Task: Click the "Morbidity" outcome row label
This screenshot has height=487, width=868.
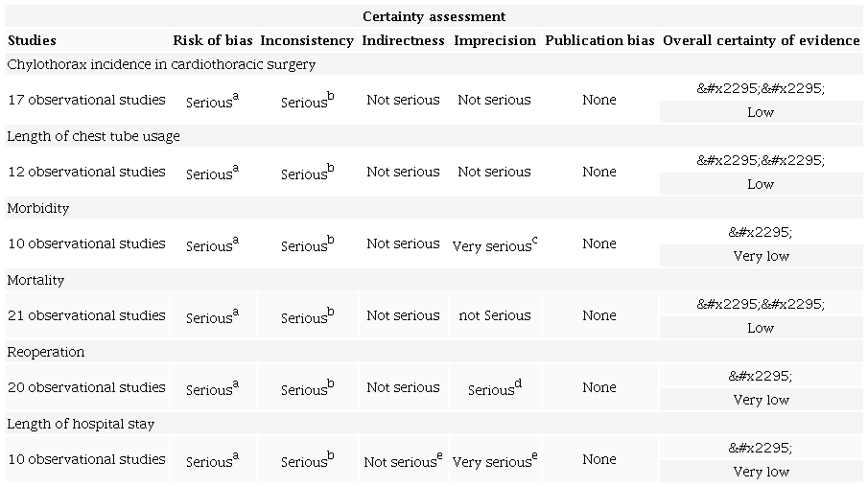Action: [x=38, y=208]
